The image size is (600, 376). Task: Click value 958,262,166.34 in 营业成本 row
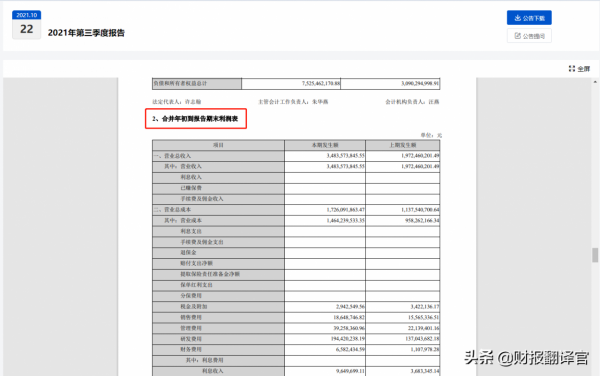[422, 220]
